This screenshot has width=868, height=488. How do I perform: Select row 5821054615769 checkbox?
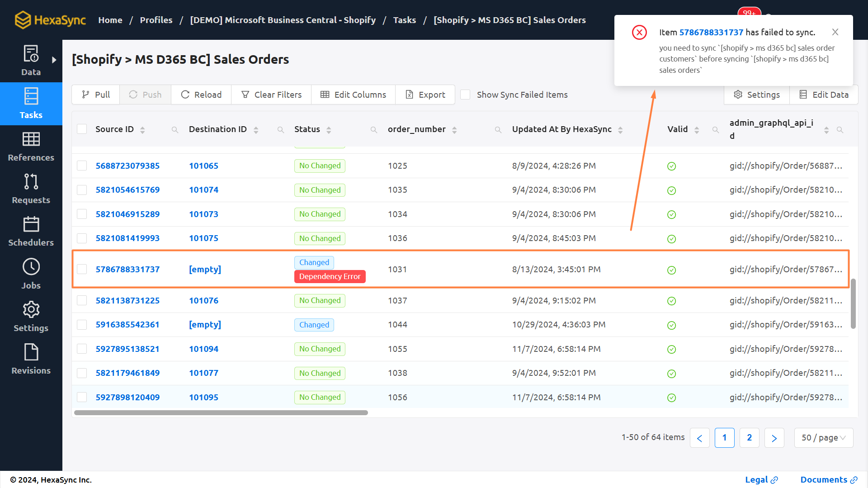82,190
